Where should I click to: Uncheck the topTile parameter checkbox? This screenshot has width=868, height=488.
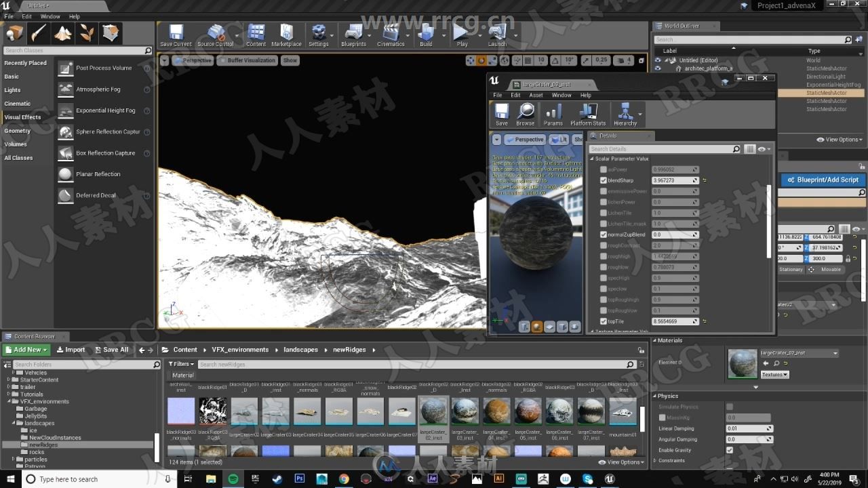pyautogui.click(x=604, y=321)
